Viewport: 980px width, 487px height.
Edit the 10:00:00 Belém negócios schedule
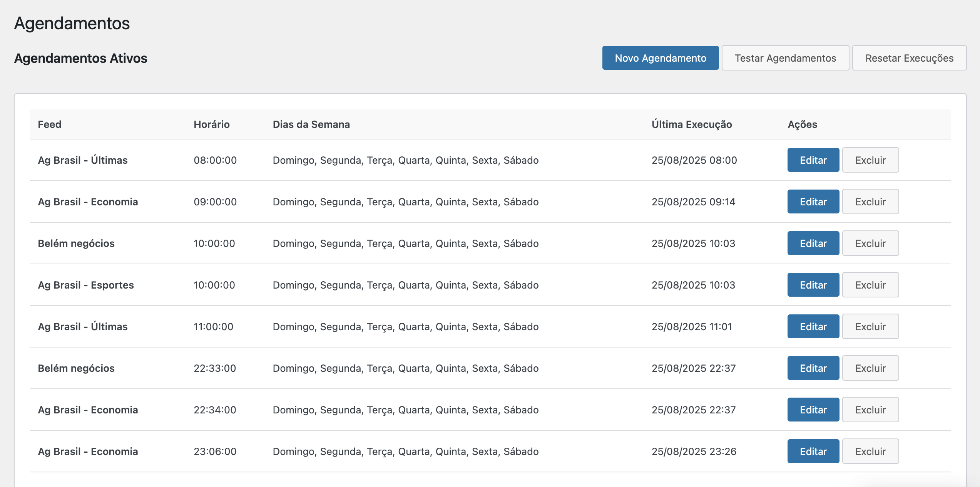coord(813,243)
